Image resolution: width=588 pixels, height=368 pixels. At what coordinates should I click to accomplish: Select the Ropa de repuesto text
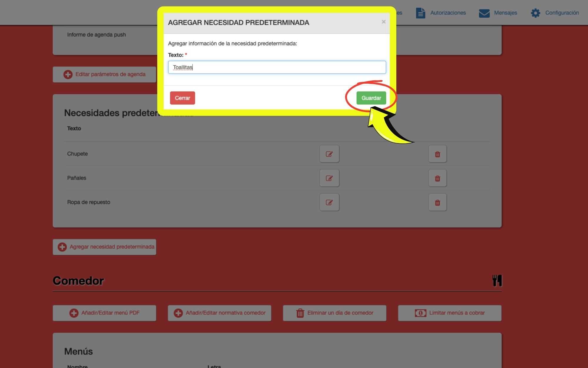pyautogui.click(x=88, y=202)
